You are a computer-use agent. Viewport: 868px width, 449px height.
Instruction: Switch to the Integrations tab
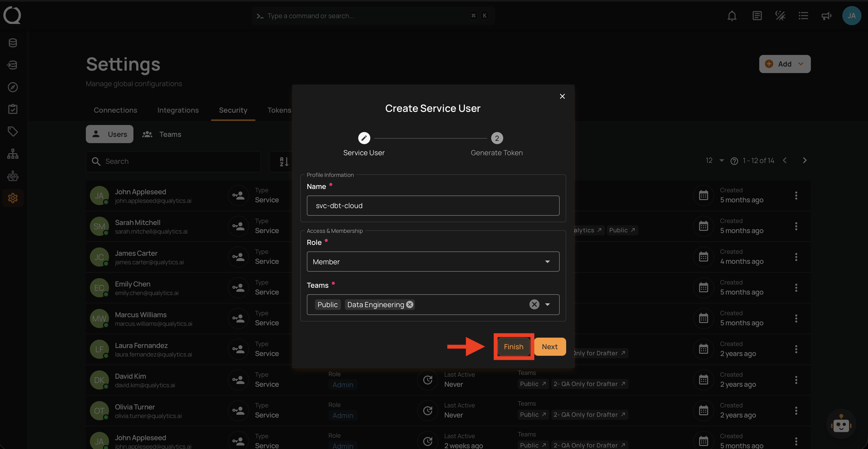point(178,110)
